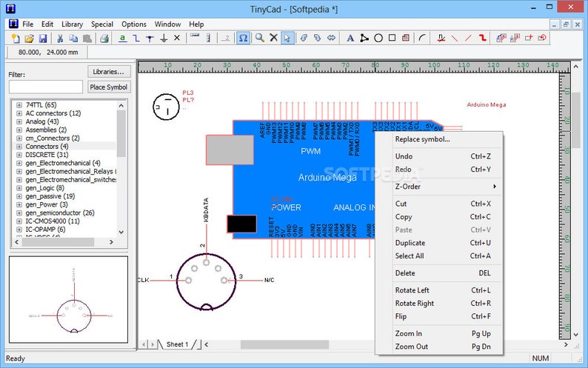Click into the Filter text field
This screenshot has width=588, height=368.
(46, 87)
